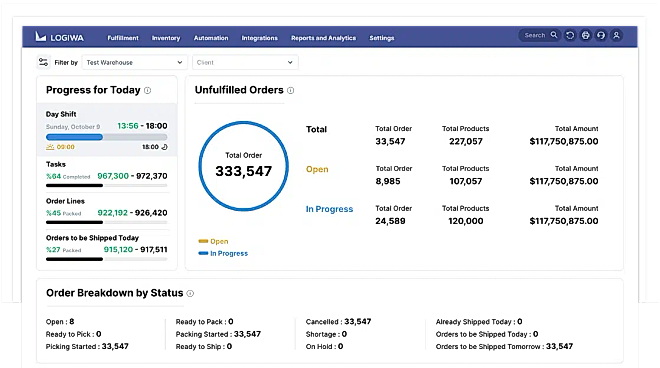
Task: Click the Ready to Pack status
Action: click(x=204, y=322)
